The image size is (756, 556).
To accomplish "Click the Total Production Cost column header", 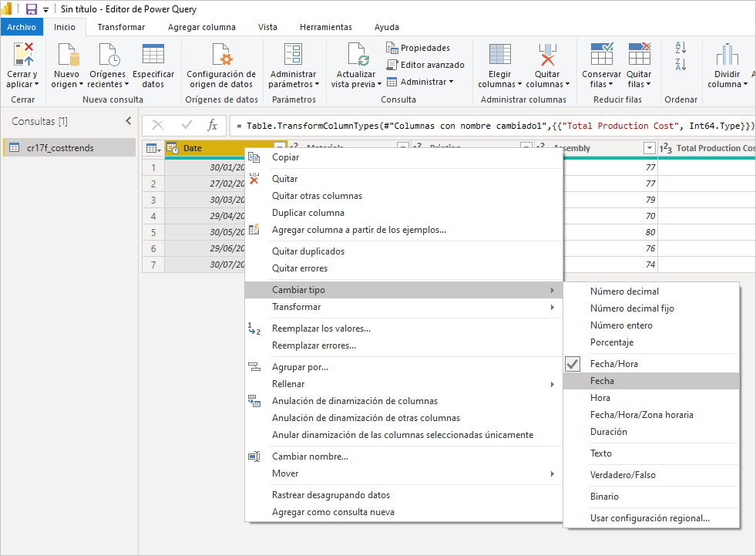I will [x=707, y=148].
